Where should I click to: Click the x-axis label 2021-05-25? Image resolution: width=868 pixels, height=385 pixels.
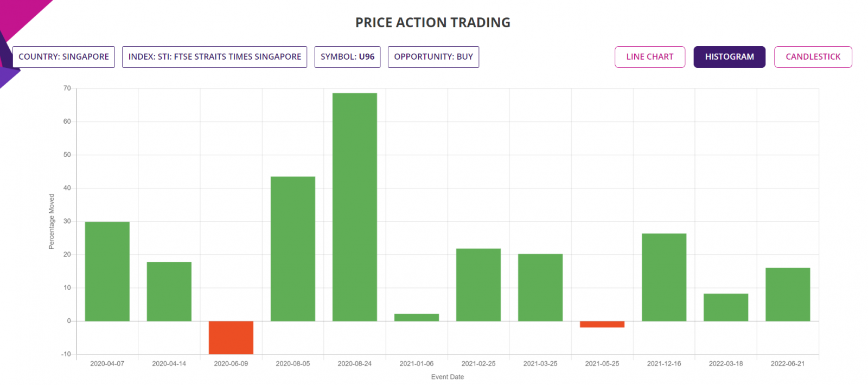click(x=602, y=364)
